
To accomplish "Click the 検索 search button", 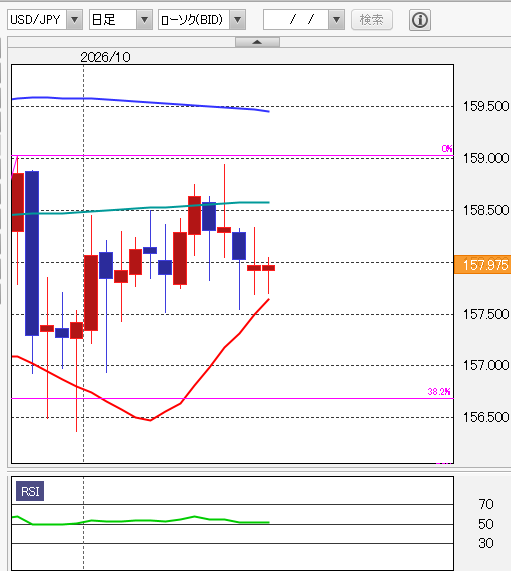I will point(372,20).
